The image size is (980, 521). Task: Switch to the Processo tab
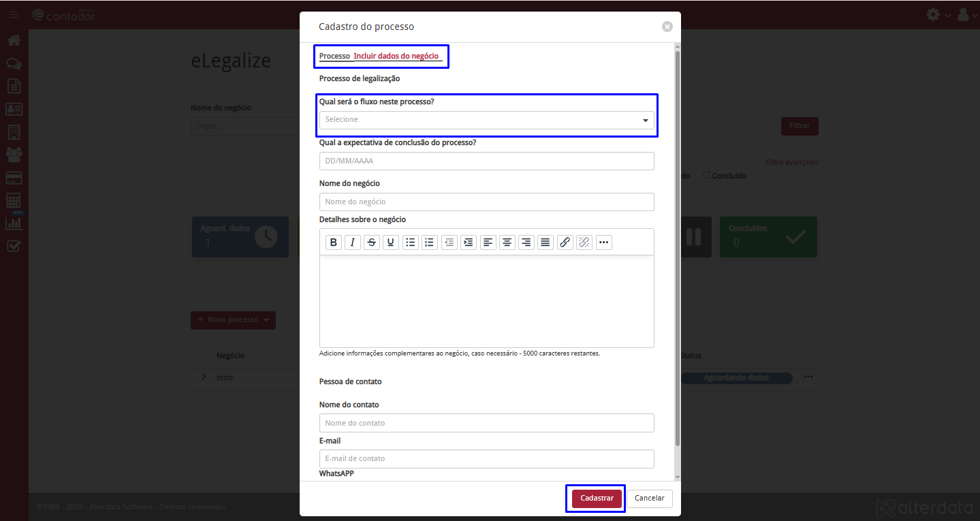point(334,56)
